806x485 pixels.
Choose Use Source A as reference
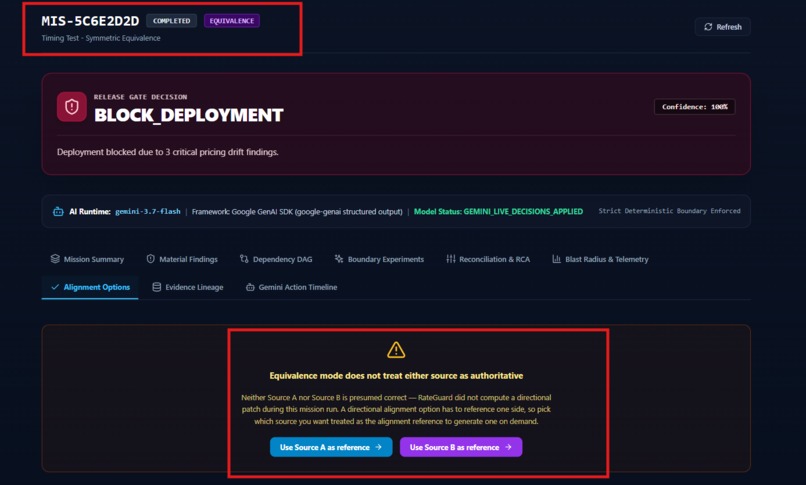click(331, 447)
